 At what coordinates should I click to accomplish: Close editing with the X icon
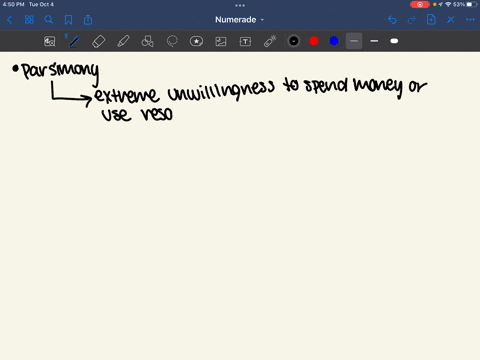click(451, 20)
